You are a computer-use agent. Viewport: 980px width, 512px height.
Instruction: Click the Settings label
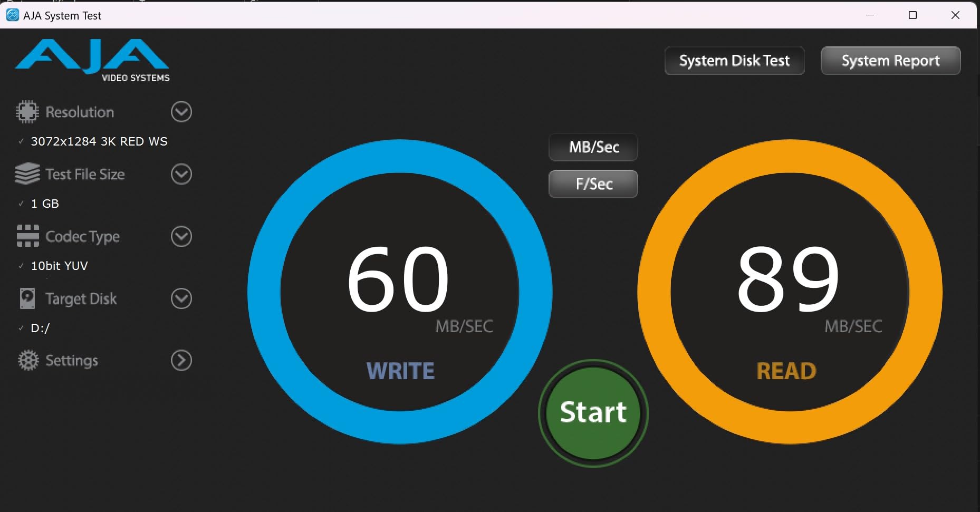point(72,361)
